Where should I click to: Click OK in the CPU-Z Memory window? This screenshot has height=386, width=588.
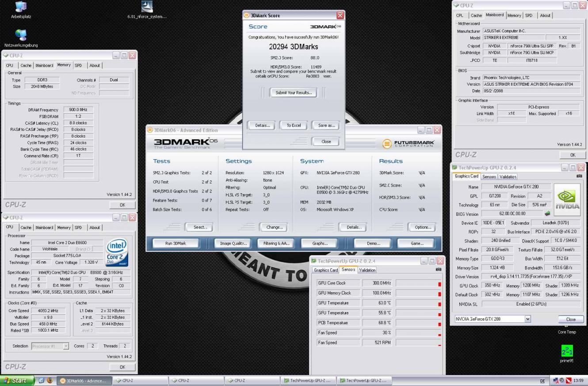[x=122, y=205]
